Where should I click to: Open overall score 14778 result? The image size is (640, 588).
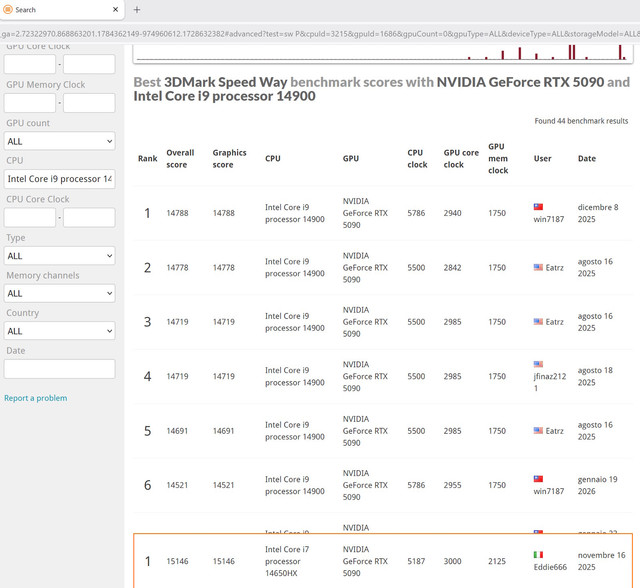pyautogui.click(x=177, y=268)
